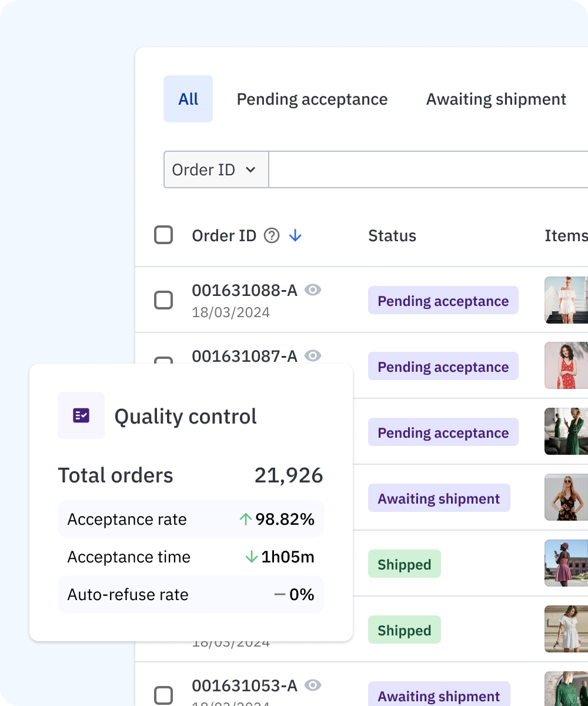Open the red dress item thumbnail
Screen dimensions: 588x706
tap(566, 365)
